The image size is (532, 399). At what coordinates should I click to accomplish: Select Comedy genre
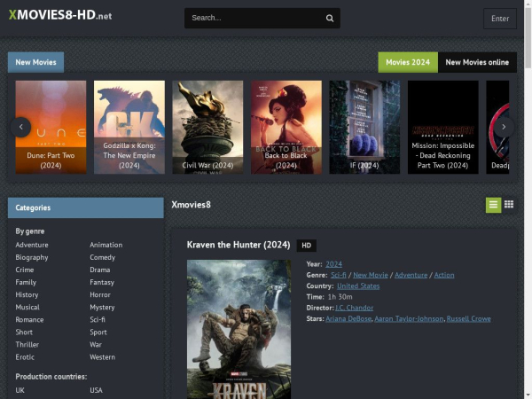pyautogui.click(x=103, y=257)
